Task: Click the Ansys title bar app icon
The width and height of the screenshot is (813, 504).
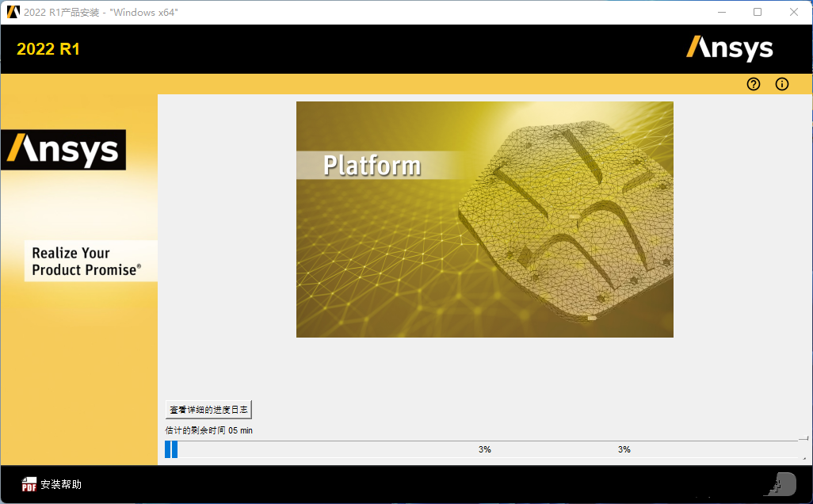Action: click(13, 12)
